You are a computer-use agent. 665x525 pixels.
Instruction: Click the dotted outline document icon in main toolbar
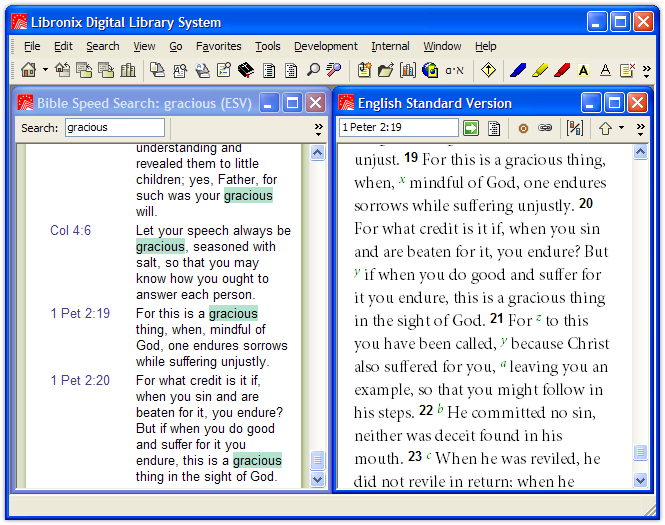[x=291, y=70]
